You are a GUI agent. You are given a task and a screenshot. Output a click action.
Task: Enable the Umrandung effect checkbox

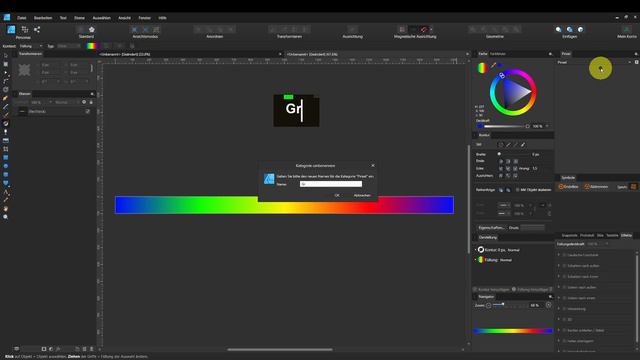pyautogui.click(x=564, y=309)
